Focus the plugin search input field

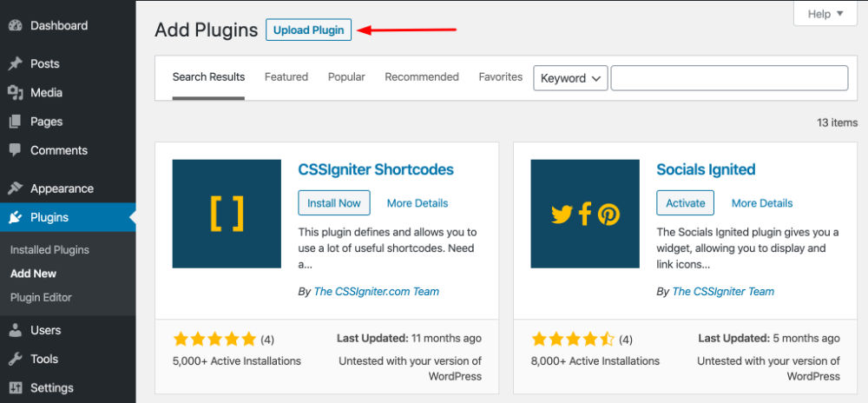(x=729, y=78)
